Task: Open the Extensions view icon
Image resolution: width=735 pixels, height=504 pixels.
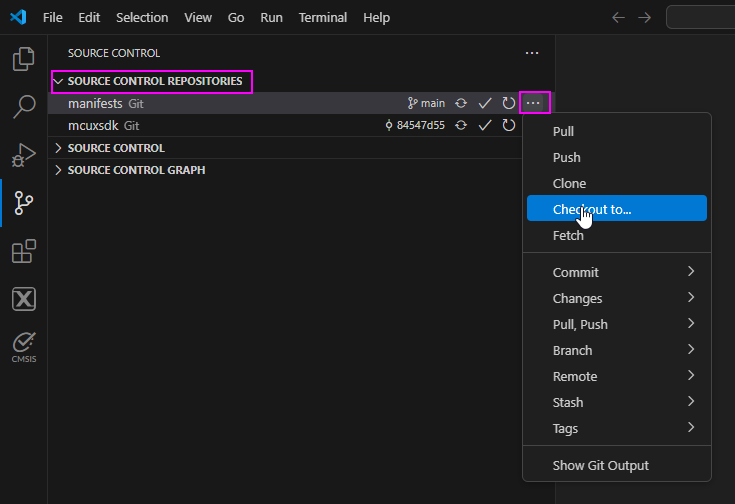Action: [23, 252]
